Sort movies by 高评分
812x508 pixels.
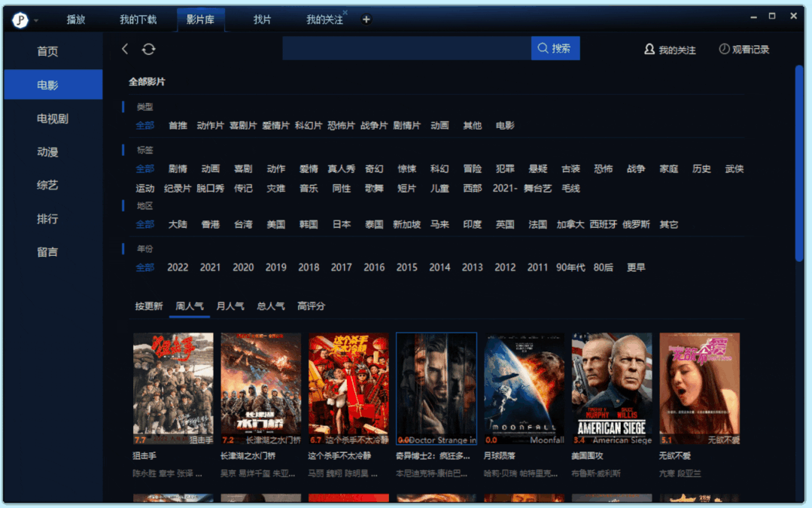coord(311,306)
